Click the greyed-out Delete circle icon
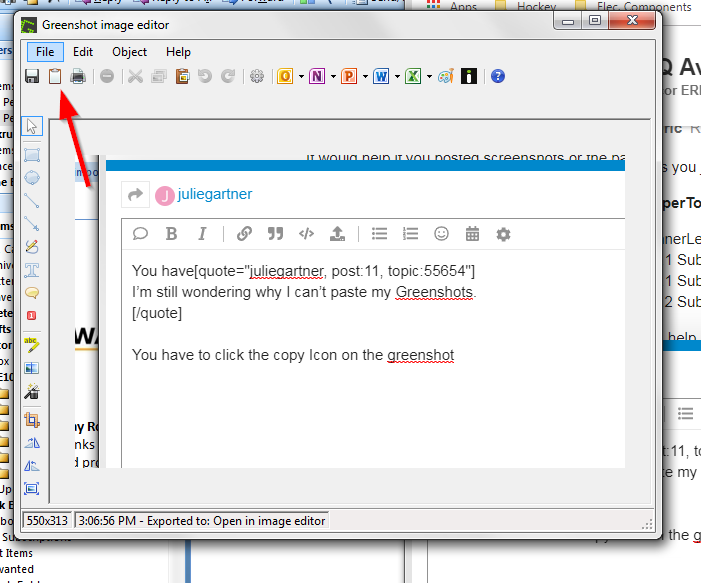This screenshot has width=701, height=583. click(107, 76)
